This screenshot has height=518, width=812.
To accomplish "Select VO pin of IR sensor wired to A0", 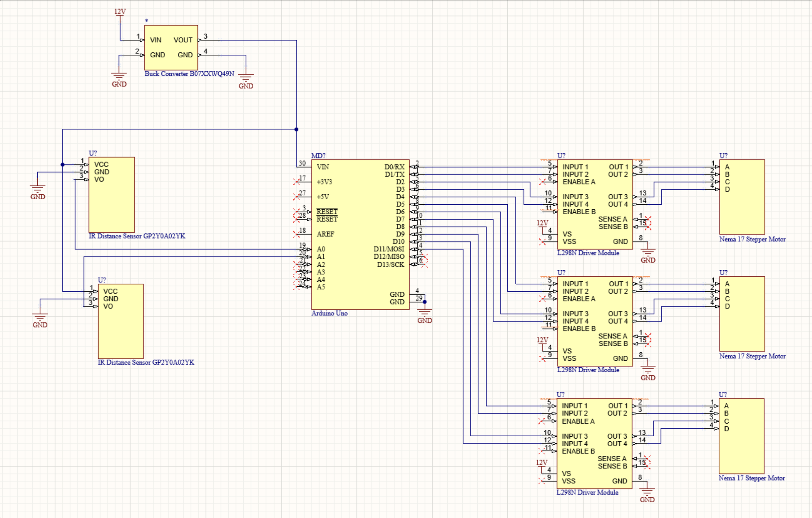I will pos(99,180).
